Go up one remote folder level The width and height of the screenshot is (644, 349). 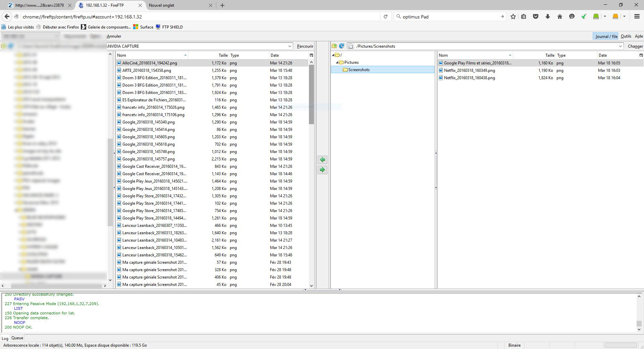(x=334, y=46)
